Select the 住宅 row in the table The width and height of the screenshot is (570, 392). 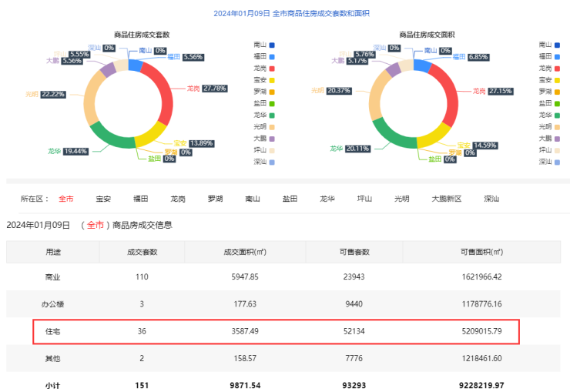click(276, 331)
